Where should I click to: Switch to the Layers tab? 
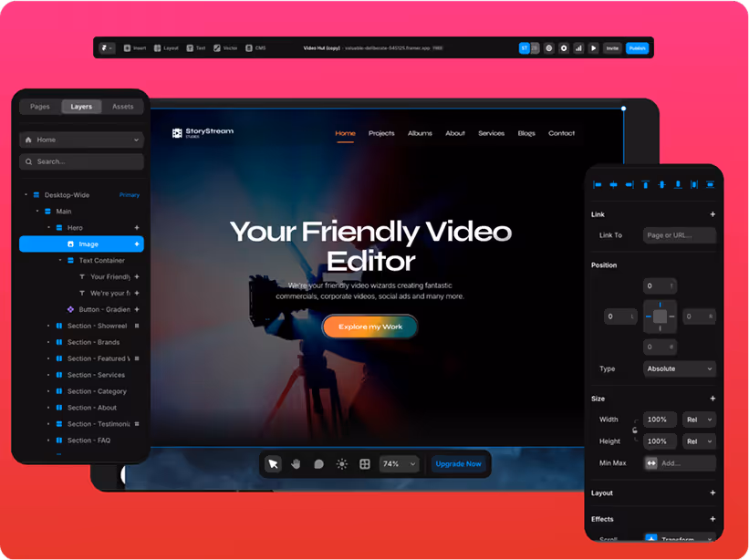[x=81, y=107]
